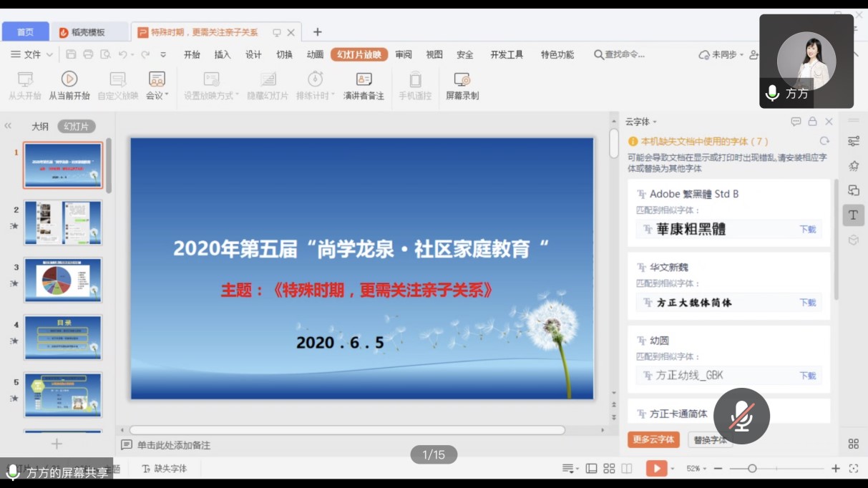Open the 52% zoom level dropdown

[x=696, y=469]
